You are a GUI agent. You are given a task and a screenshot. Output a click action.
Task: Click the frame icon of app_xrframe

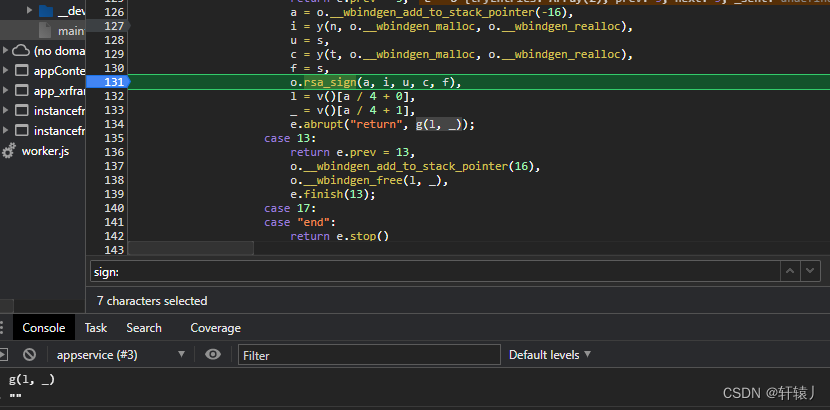pyautogui.click(x=21, y=90)
